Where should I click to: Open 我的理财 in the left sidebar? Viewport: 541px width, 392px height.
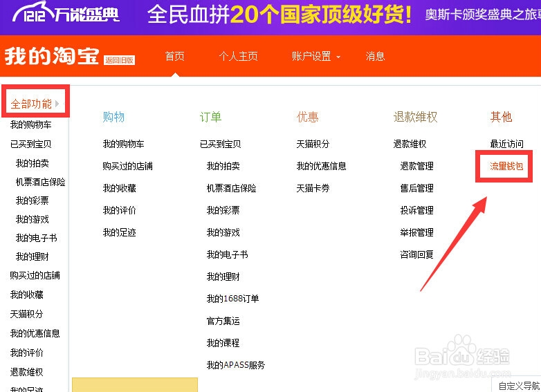tap(32, 256)
